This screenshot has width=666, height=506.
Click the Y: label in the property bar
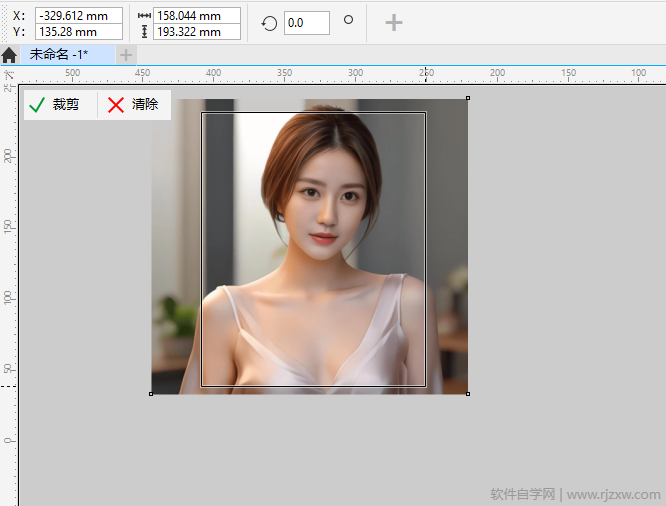pyautogui.click(x=19, y=32)
